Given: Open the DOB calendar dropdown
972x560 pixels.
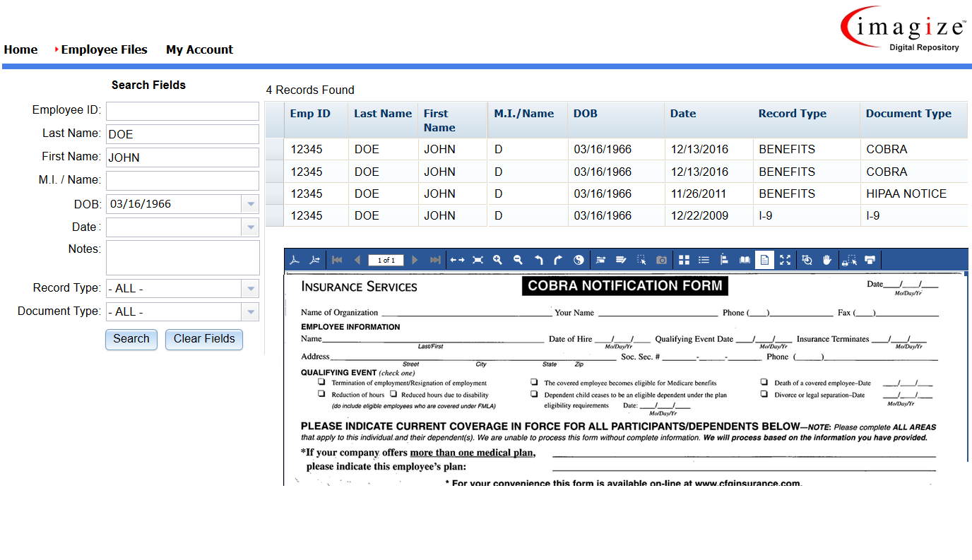Looking at the screenshot, I should point(251,203).
